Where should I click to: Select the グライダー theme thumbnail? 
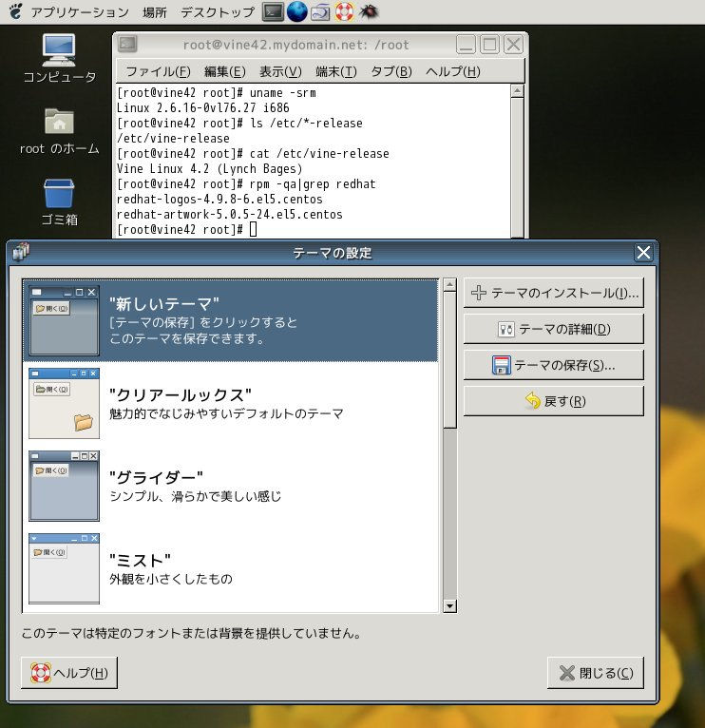coord(64,486)
